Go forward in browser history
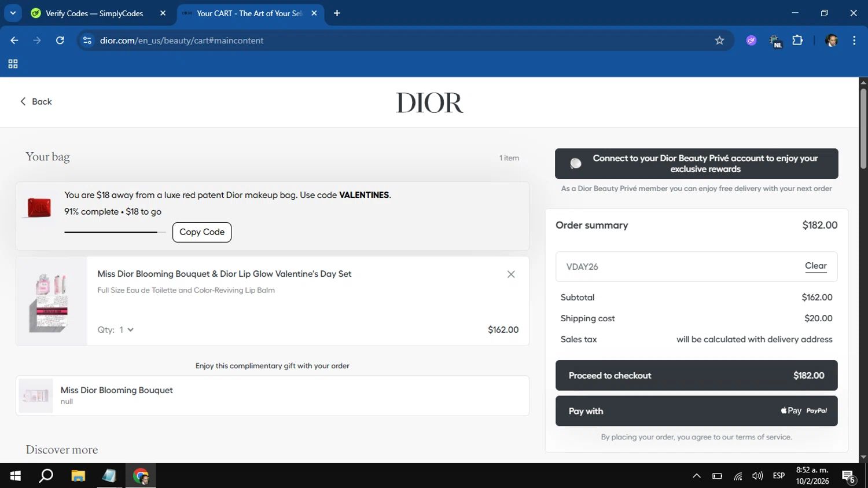 [37, 41]
